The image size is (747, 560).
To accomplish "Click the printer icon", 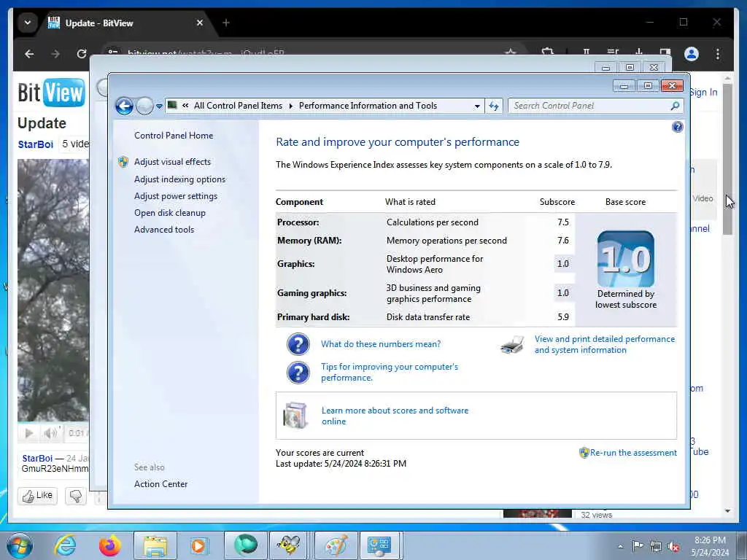I will coord(513,344).
